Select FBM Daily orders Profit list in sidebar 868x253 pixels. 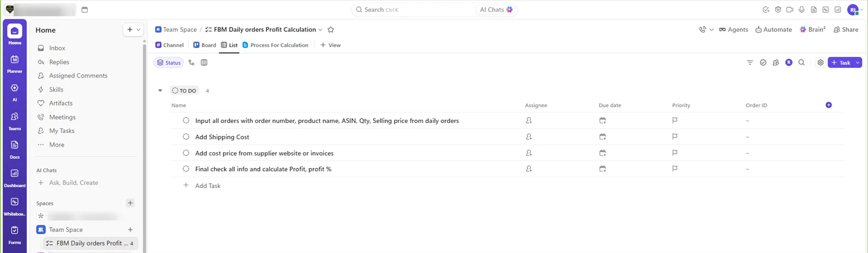point(90,243)
